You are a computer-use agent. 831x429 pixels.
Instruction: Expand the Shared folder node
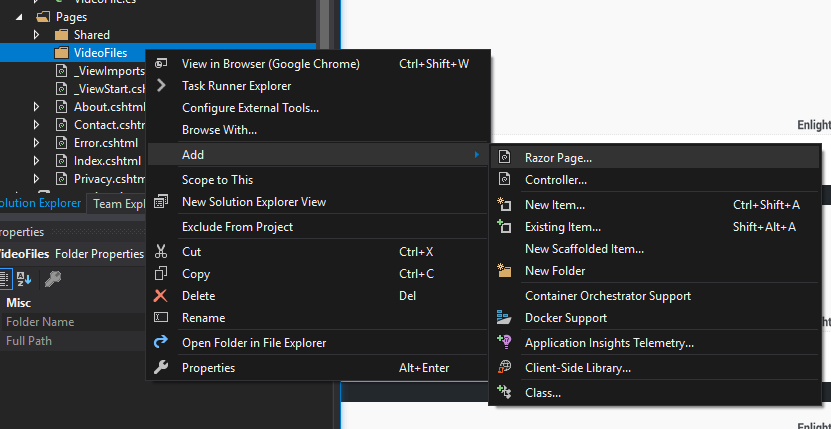point(37,35)
